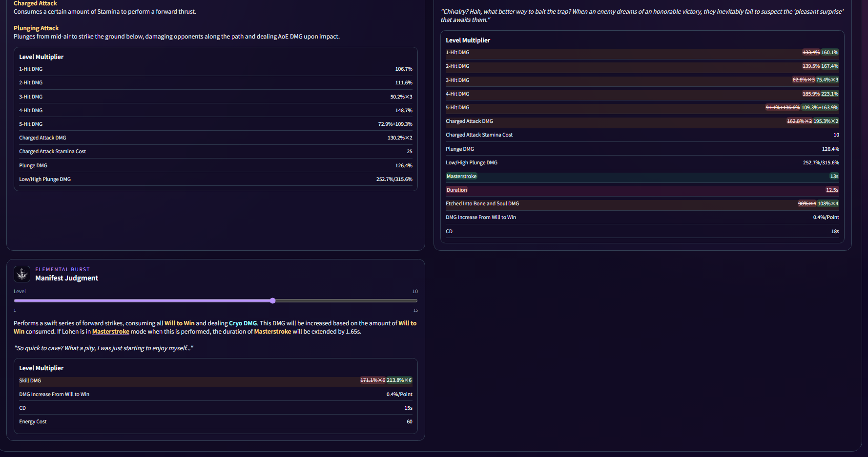Select the 72.9%+109.3% value
The height and width of the screenshot is (457, 868).
pyautogui.click(x=395, y=124)
